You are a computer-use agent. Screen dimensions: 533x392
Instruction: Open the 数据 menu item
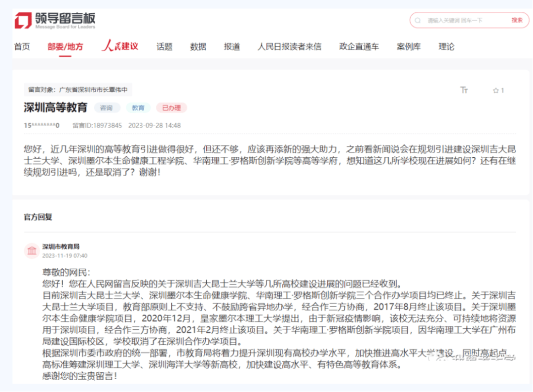coord(198,46)
